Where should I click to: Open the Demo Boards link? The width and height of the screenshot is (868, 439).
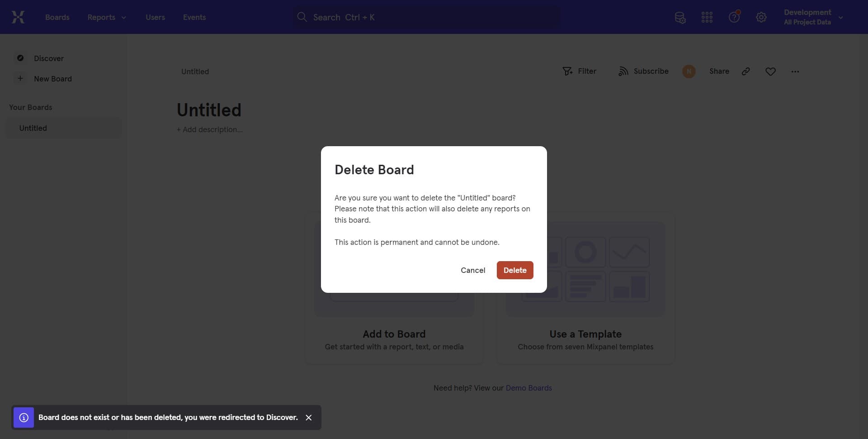tap(529, 388)
